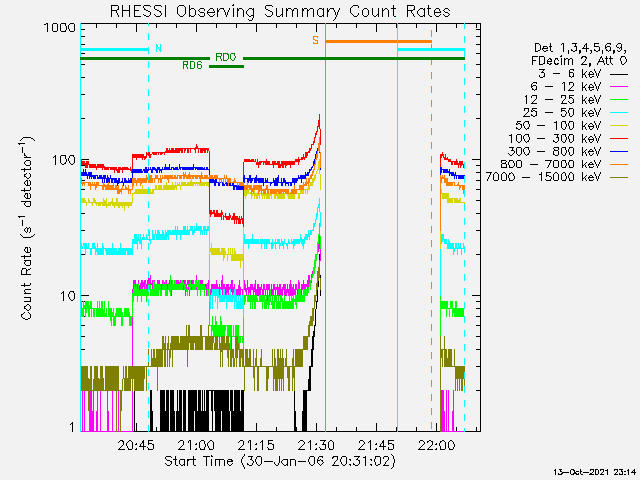
Task: Click the '12 - 25 keV' legend label
Action: pyautogui.click(x=562, y=100)
